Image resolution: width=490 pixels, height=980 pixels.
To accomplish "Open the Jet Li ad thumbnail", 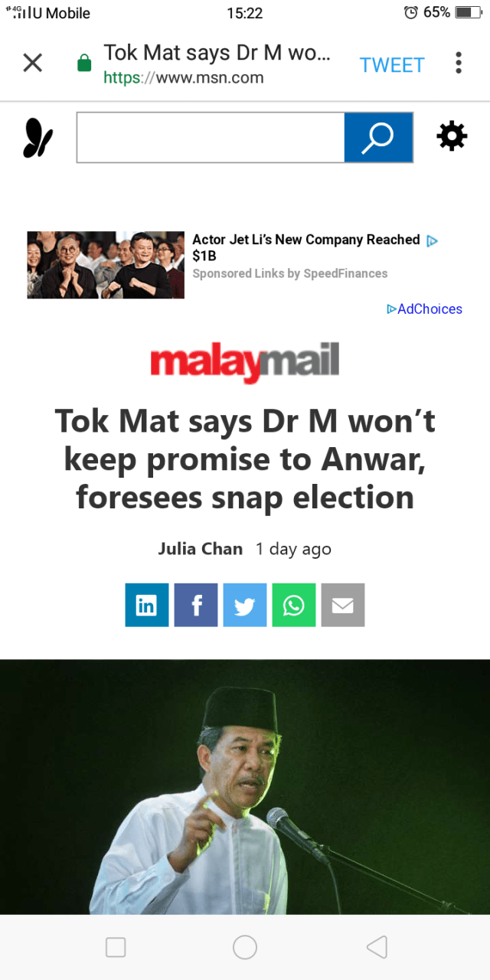I will (106, 265).
